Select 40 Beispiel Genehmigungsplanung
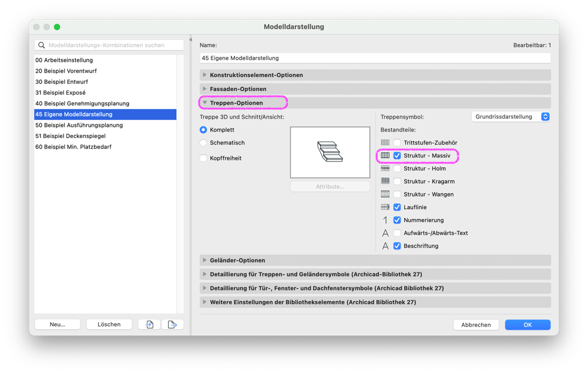The image size is (588, 374). pyautogui.click(x=105, y=103)
